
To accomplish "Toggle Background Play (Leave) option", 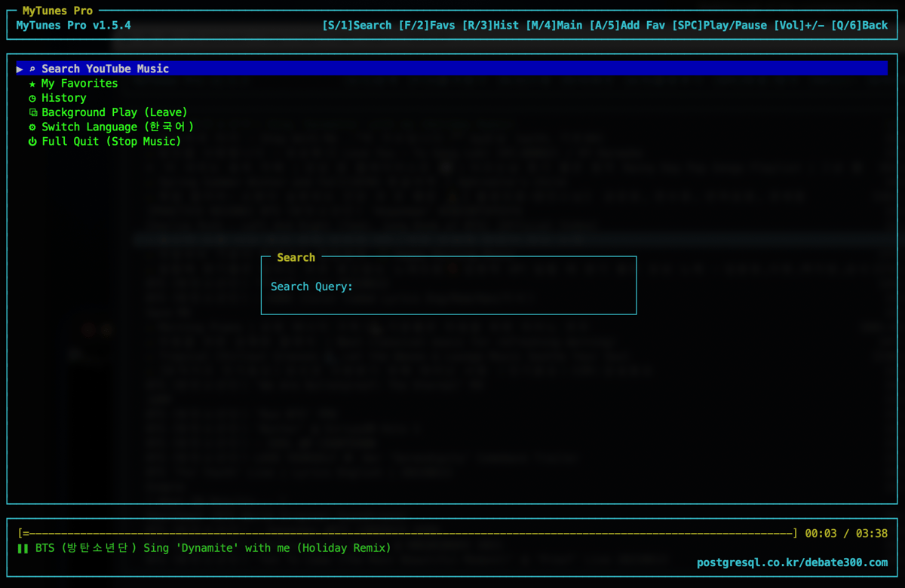I will [114, 112].
